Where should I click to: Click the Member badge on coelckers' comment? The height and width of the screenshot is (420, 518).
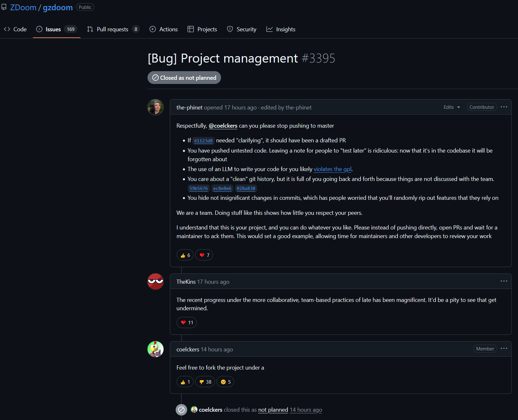click(485, 349)
